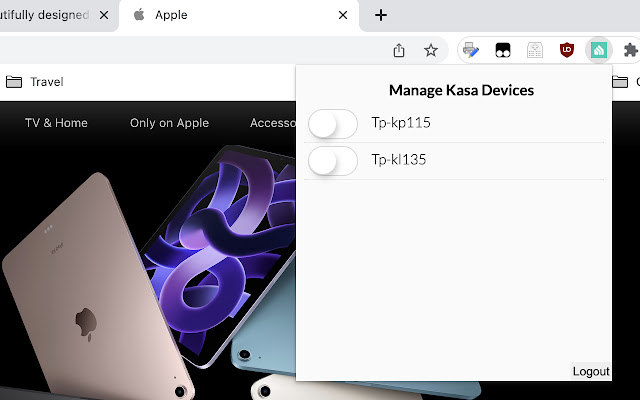Screen dimensions: 640x400
Task: Click the share page icon in address bar
Action: [x=399, y=50]
